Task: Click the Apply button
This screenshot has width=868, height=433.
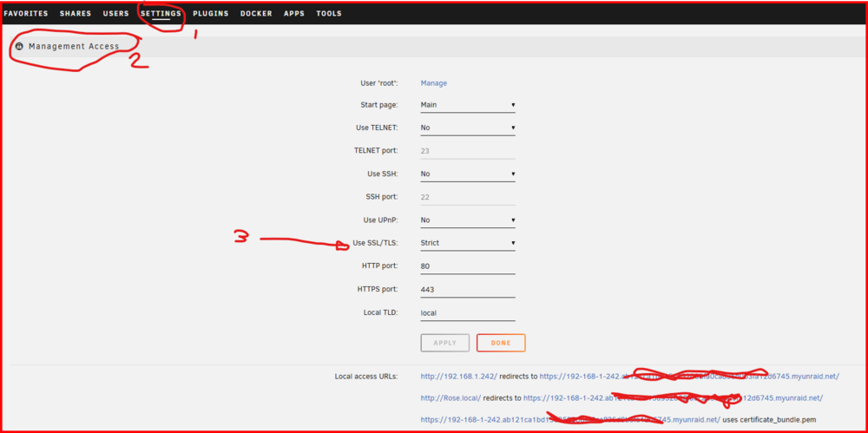Action: (x=445, y=343)
